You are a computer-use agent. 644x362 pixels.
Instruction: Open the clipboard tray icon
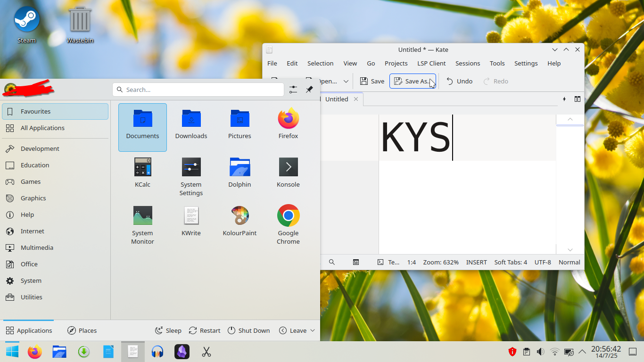[527, 352]
